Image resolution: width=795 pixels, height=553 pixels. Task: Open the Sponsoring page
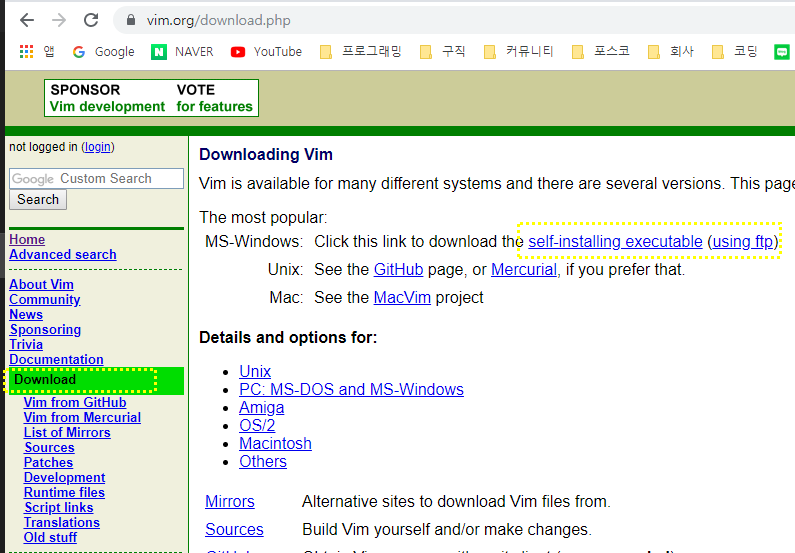[45, 329]
